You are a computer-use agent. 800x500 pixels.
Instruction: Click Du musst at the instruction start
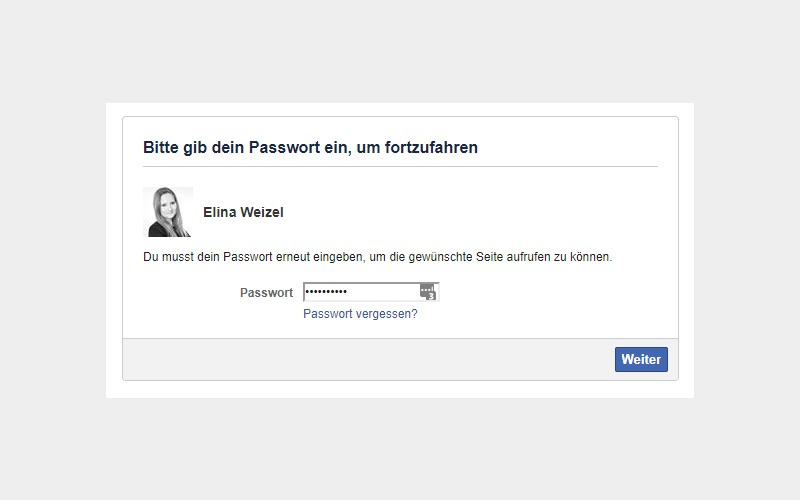166,257
